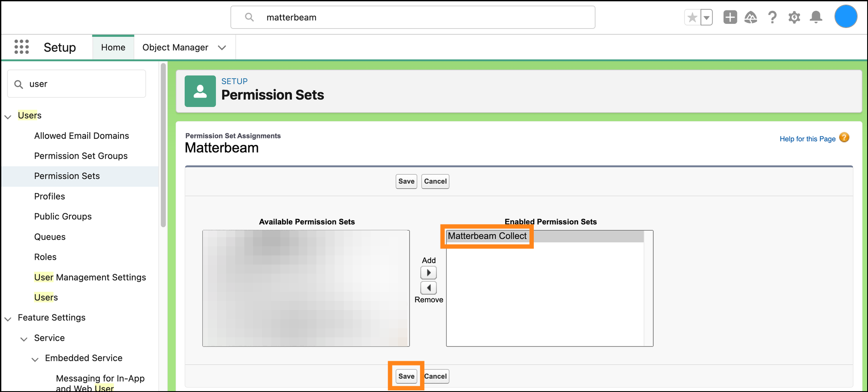Click the bottom Cancel button
Screen dimensions: 868x392
[435, 376]
